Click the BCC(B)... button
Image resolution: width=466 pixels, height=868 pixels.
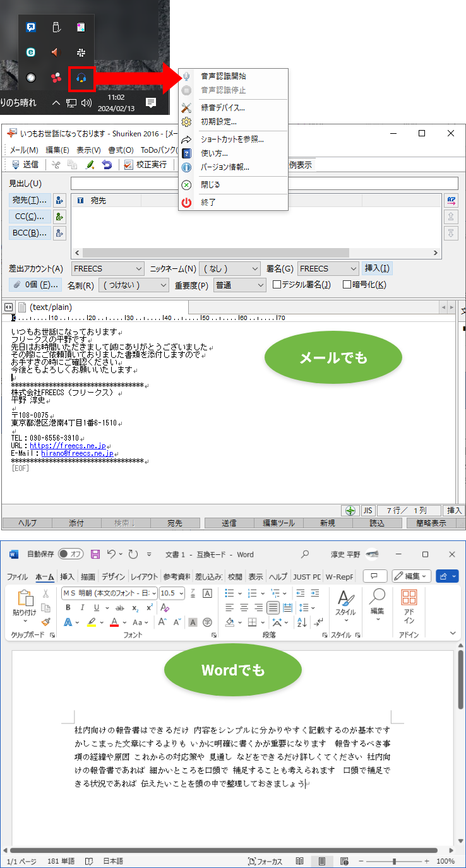30,233
